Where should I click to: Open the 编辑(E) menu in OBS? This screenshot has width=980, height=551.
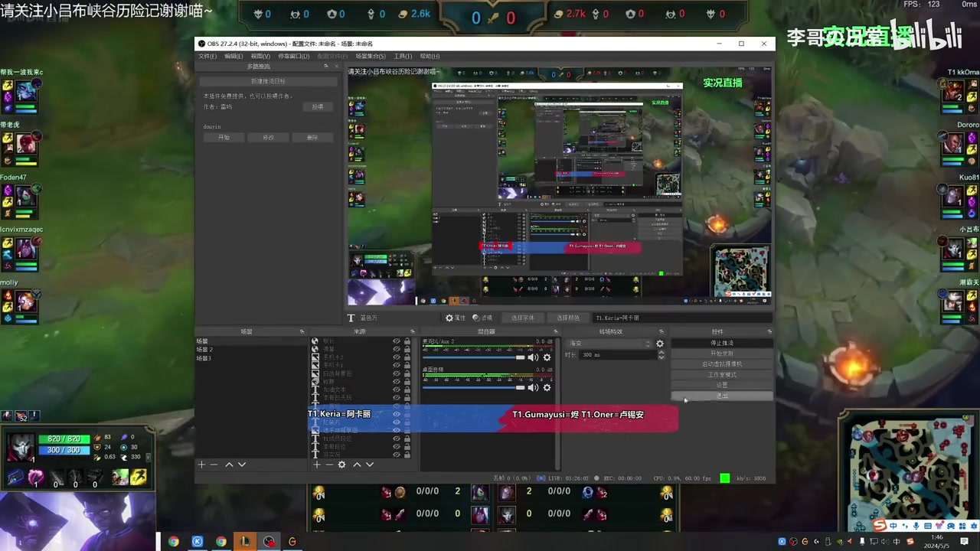pos(234,56)
